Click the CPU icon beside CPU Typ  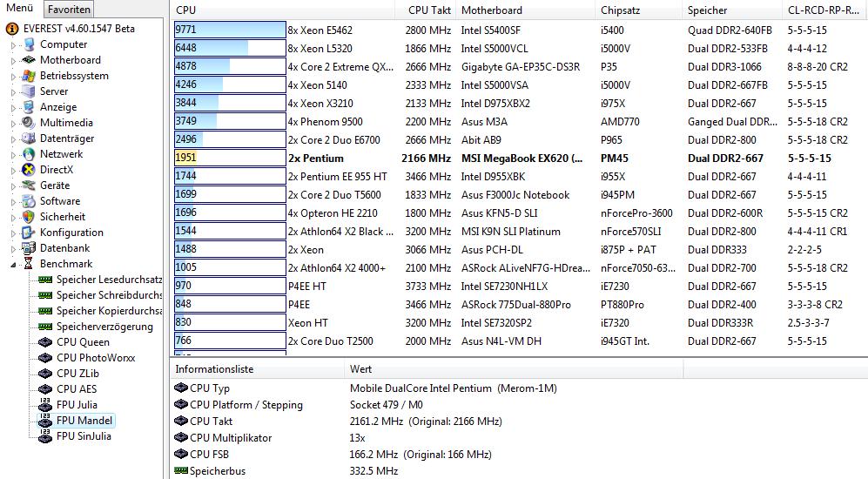click(181, 388)
